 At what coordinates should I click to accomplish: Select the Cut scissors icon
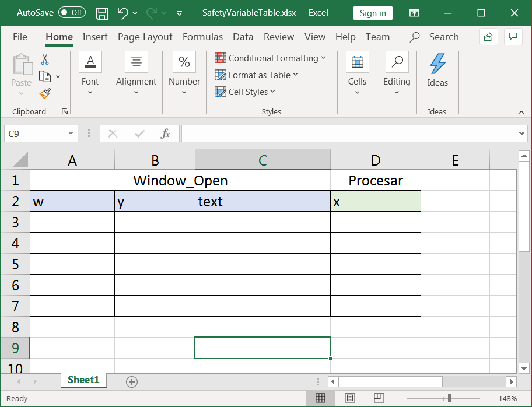click(x=45, y=59)
